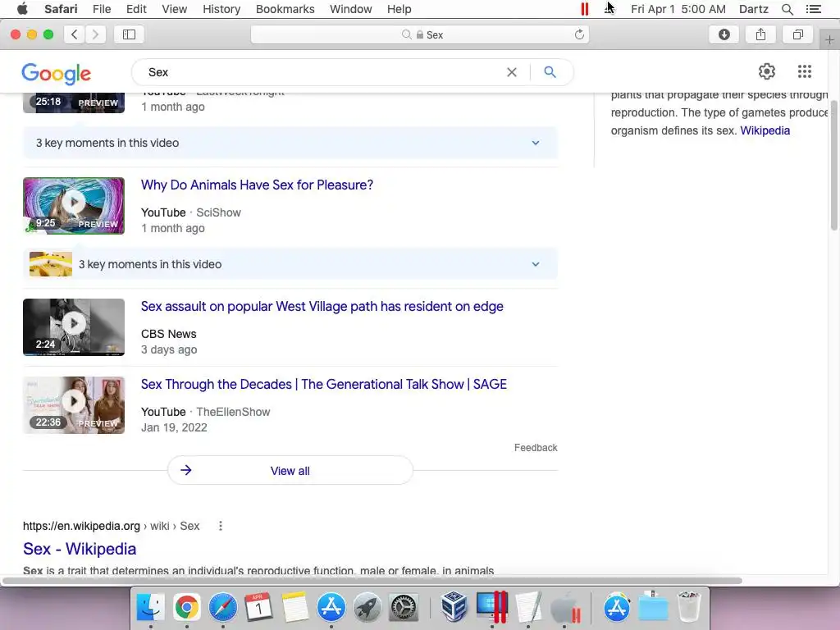Open the Bookmarks menu
Screen dimensions: 840x630
tap(285, 9)
